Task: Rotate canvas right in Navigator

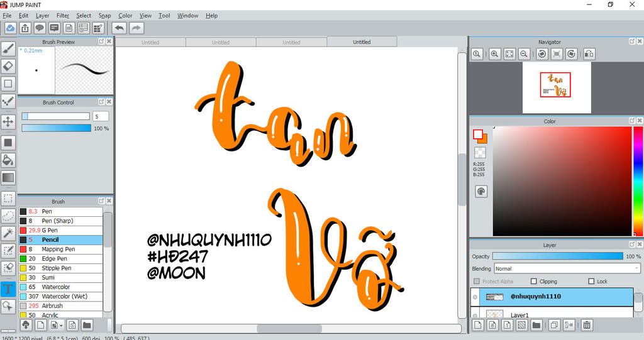Action: point(571,54)
